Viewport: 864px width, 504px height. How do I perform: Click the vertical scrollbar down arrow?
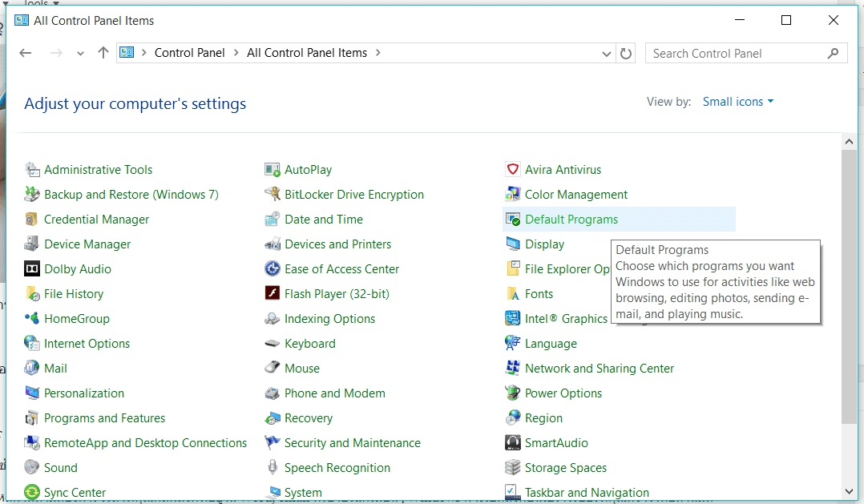tap(849, 491)
